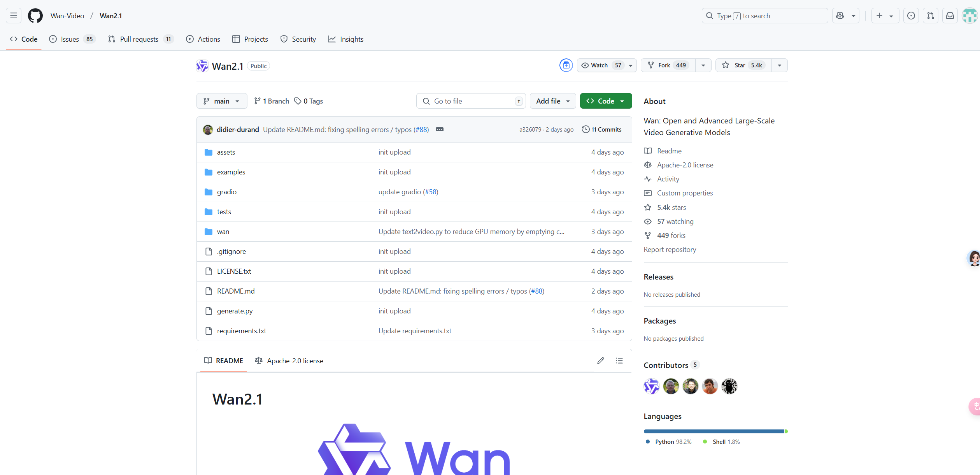Open the star lists dropdown arrow
The width and height of the screenshot is (980, 475).
click(x=779, y=65)
